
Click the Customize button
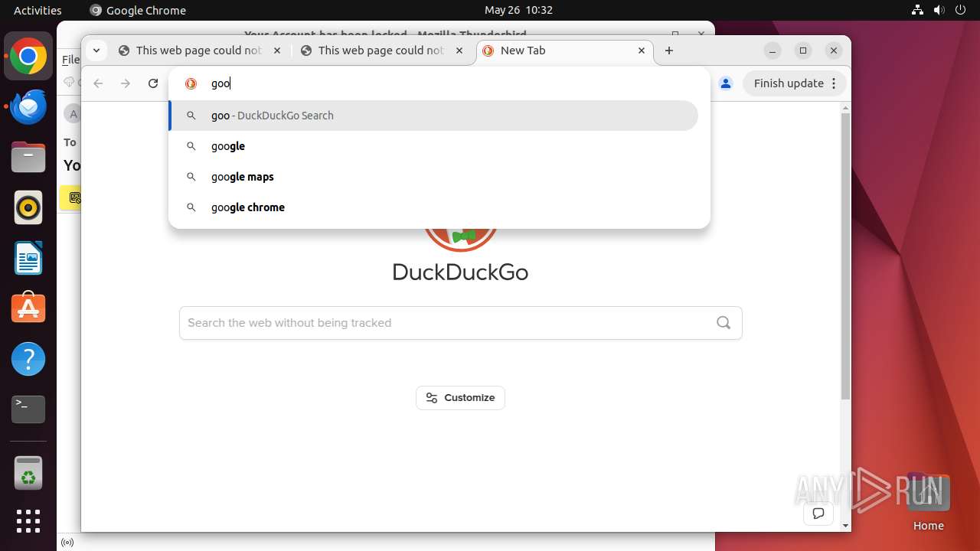460,398
